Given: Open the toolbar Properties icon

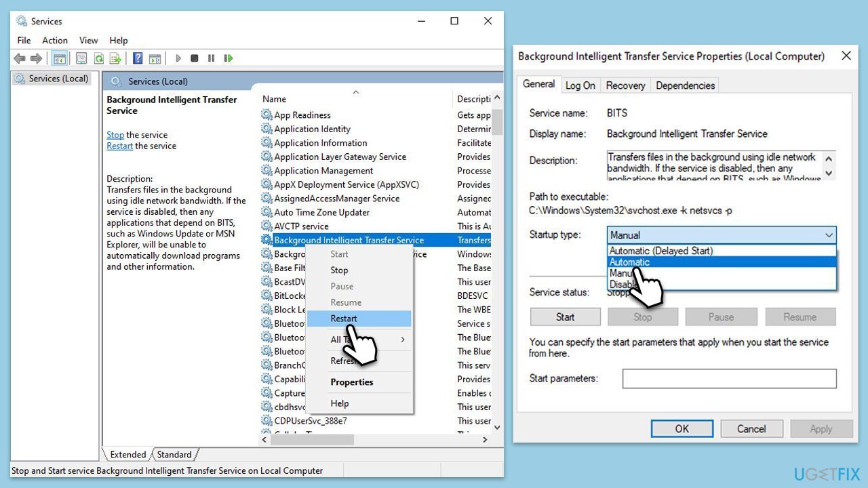Looking at the screenshot, I should [81, 58].
